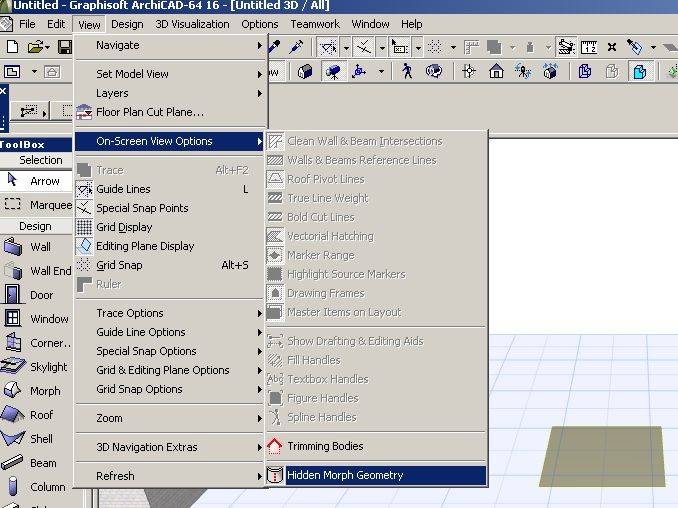Open the Edit menu
Viewport: 678px width, 508px height.
(x=56, y=24)
